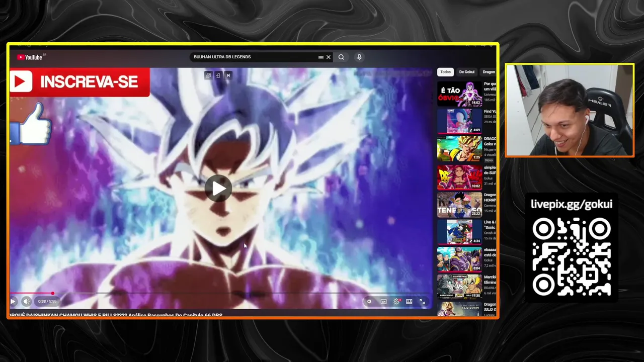Open the Sonic 4:09 video thumbnail
The image size is (644, 362).
pos(459,121)
